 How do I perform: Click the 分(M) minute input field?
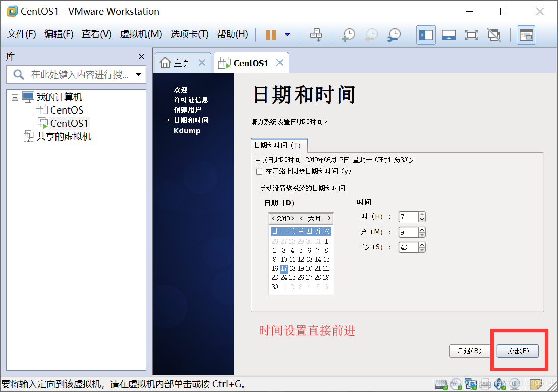408,232
